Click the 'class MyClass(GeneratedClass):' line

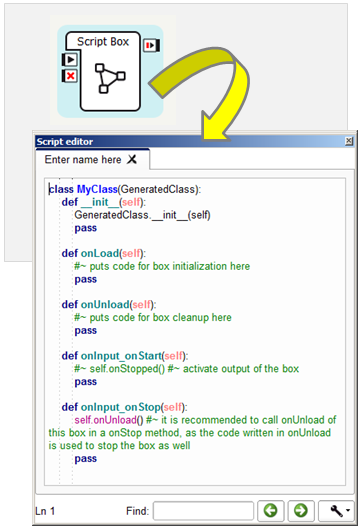125,189
